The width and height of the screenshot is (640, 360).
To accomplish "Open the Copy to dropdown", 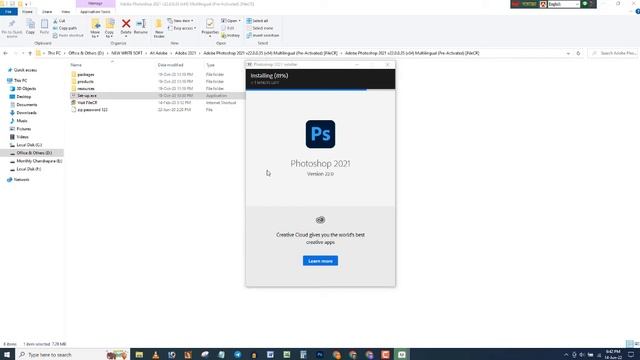I will point(109,28).
